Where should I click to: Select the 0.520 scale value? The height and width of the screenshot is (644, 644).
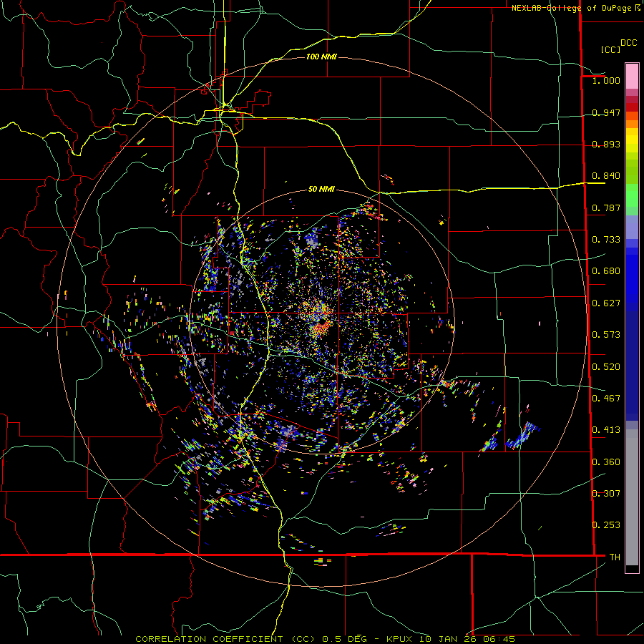[606, 367]
